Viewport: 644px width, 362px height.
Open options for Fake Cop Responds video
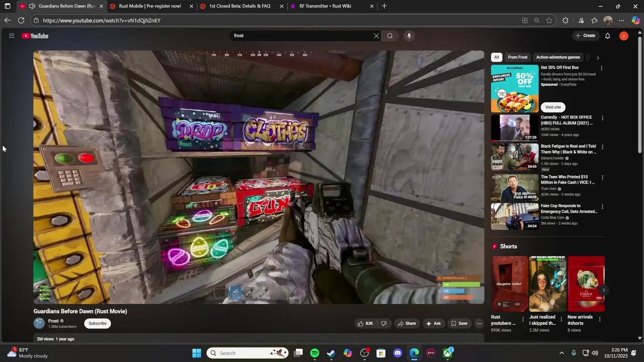tap(602, 207)
